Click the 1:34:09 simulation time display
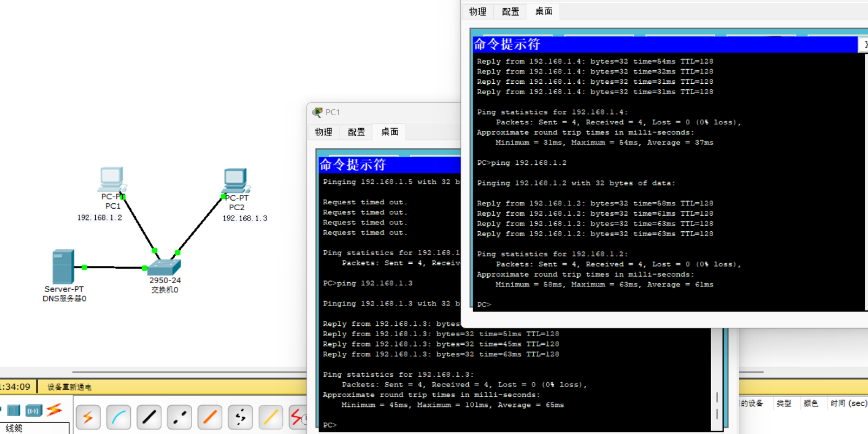Screen dimensions: 868x434 coord(15,386)
